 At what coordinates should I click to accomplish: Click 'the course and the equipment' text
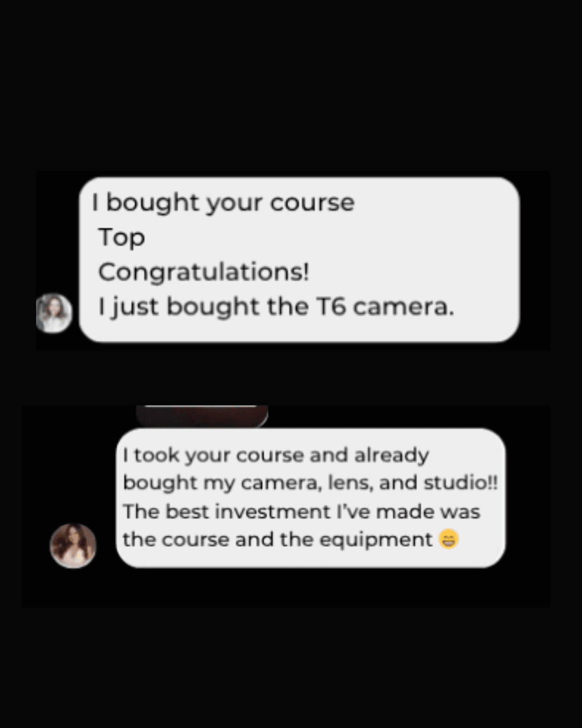click(278, 539)
